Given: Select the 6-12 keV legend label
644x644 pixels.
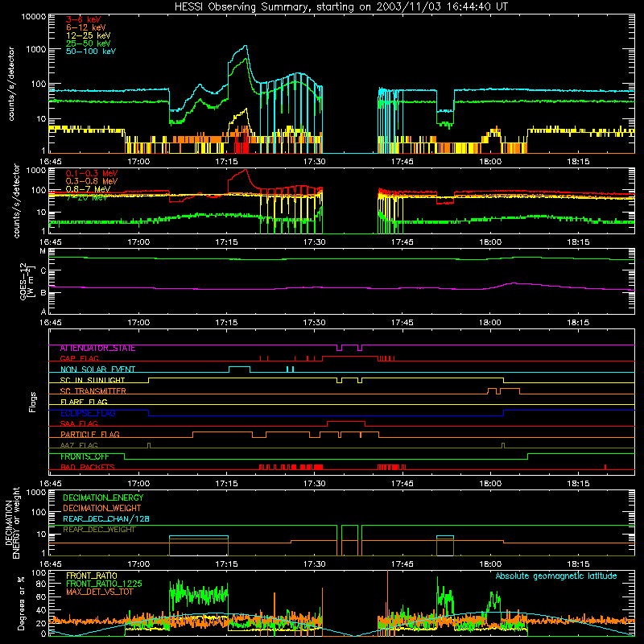Looking at the screenshot, I should 86,27.
